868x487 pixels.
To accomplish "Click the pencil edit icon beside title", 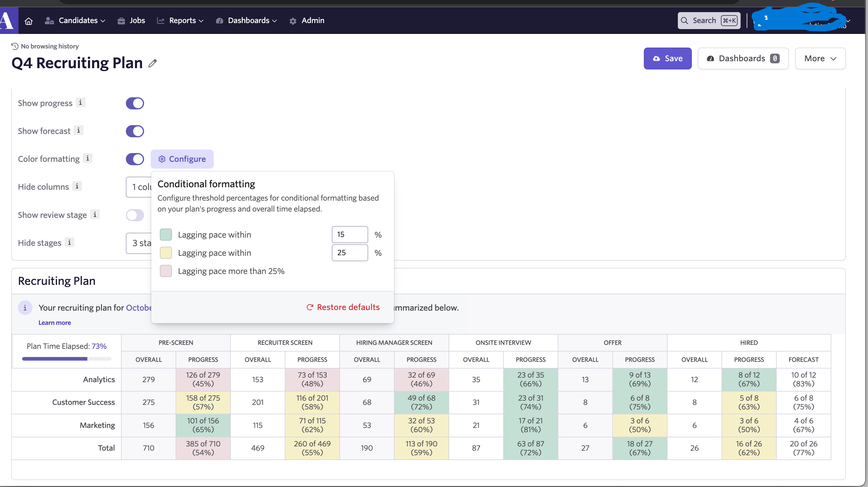I will (153, 63).
